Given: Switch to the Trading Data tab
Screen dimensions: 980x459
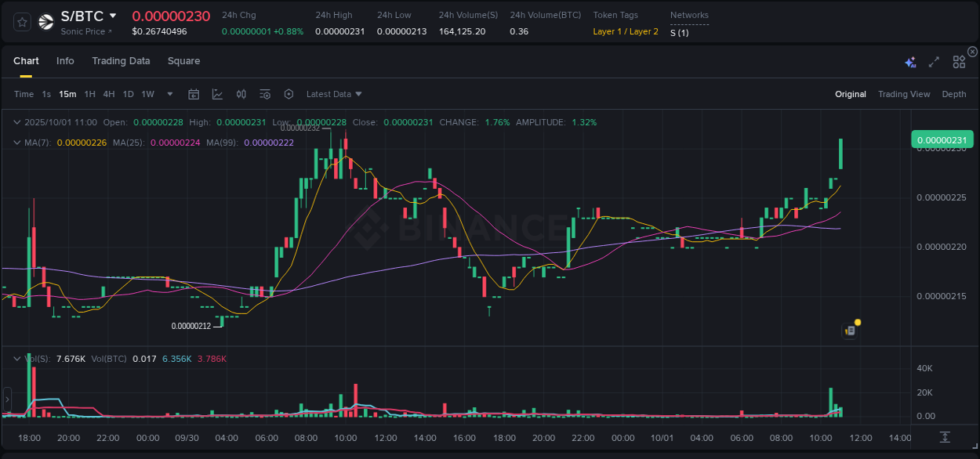Looking at the screenshot, I should coord(121,60).
